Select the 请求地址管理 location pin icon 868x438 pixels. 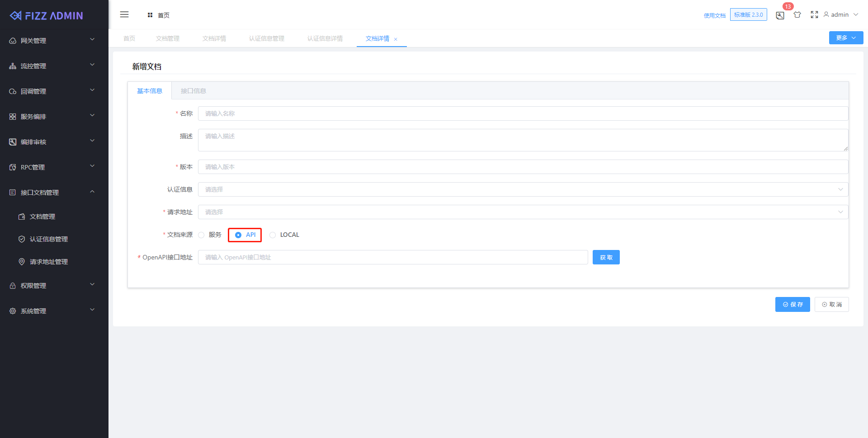(21, 262)
